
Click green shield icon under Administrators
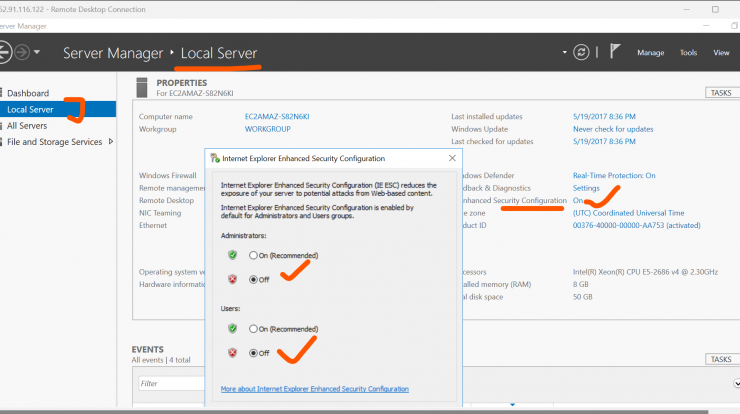pyautogui.click(x=232, y=255)
